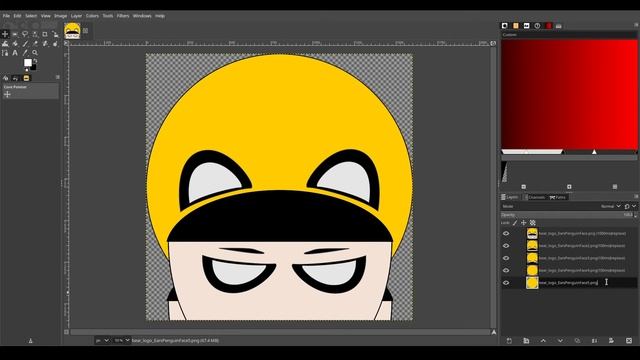
Task: Raise the selected layer one step
Action: tap(543, 340)
